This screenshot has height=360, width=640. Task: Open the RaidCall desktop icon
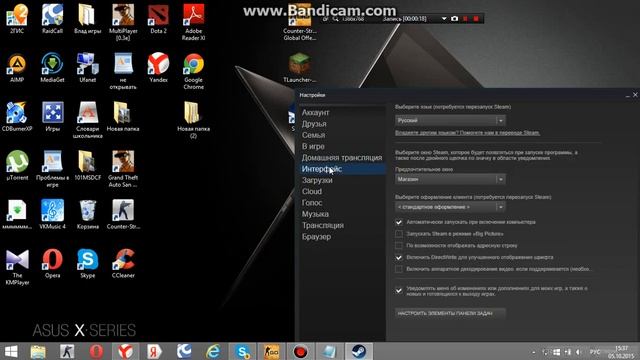coord(52,19)
